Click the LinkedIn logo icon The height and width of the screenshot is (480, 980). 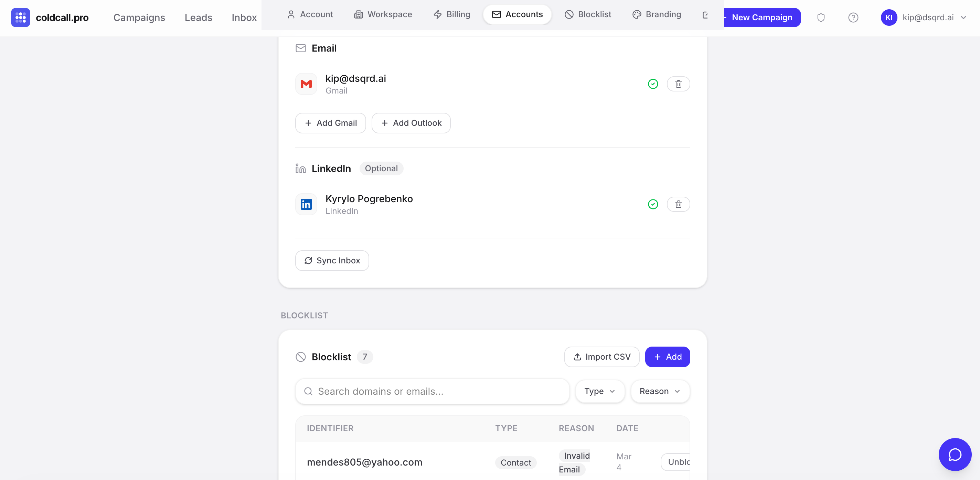pos(306,205)
